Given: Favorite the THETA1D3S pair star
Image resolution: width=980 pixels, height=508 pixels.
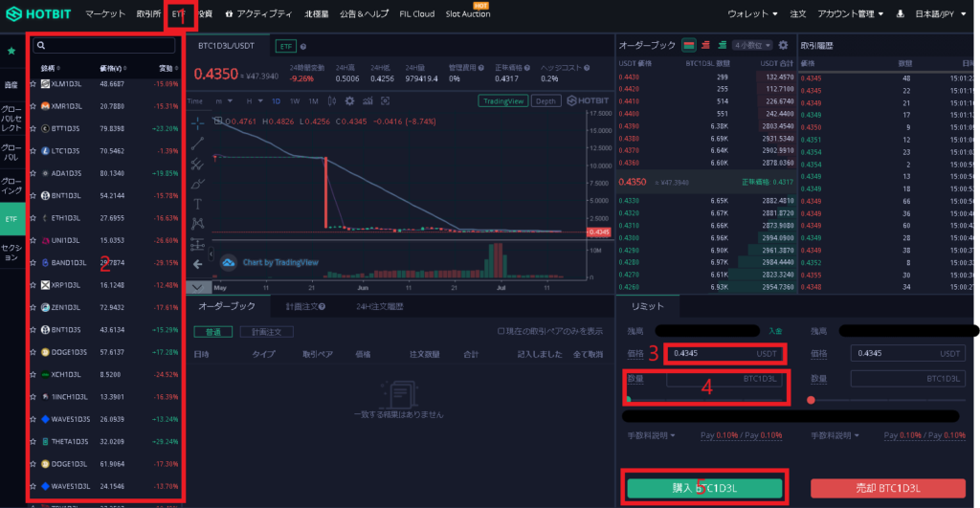Looking at the screenshot, I should 33,442.
